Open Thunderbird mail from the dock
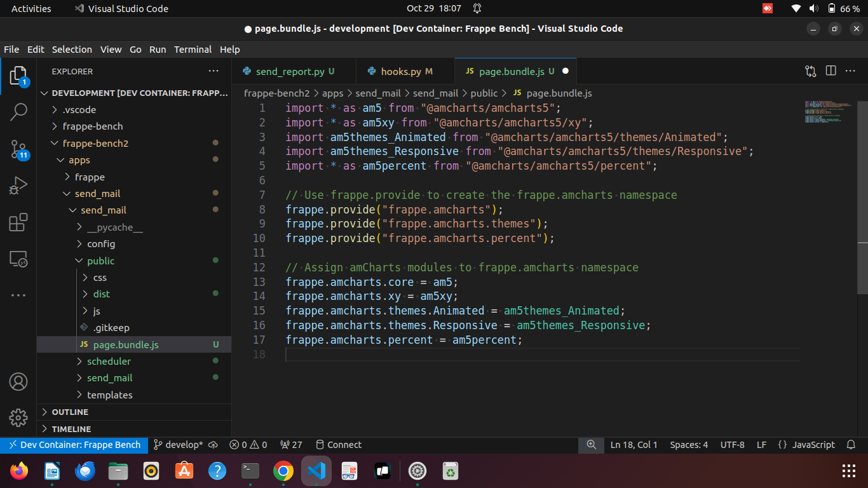 tap(85, 471)
